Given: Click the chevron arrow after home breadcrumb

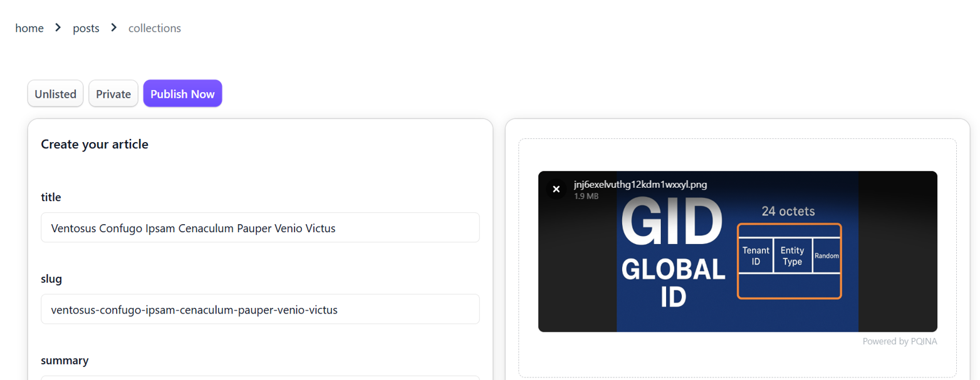Looking at the screenshot, I should (58, 28).
